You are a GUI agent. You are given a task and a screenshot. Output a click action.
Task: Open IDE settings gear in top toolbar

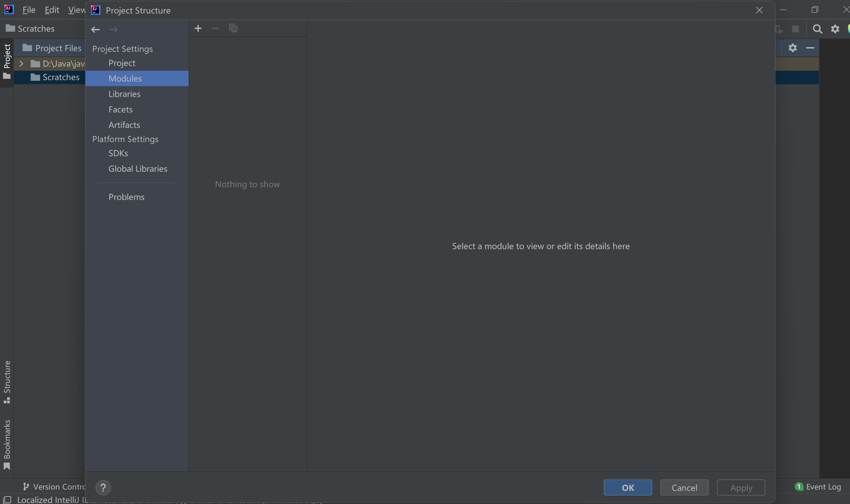[835, 29]
